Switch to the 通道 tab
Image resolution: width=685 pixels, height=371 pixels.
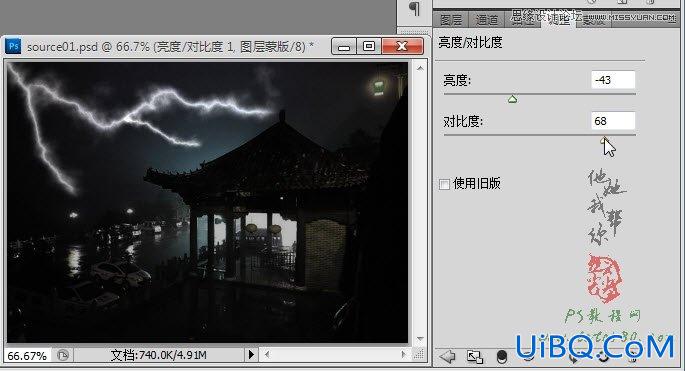coord(486,20)
